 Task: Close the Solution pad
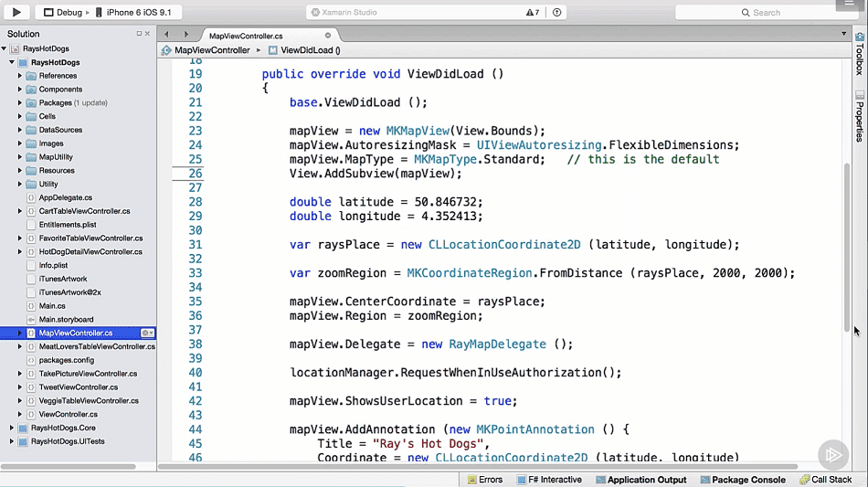pyautogui.click(x=147, y=34)
